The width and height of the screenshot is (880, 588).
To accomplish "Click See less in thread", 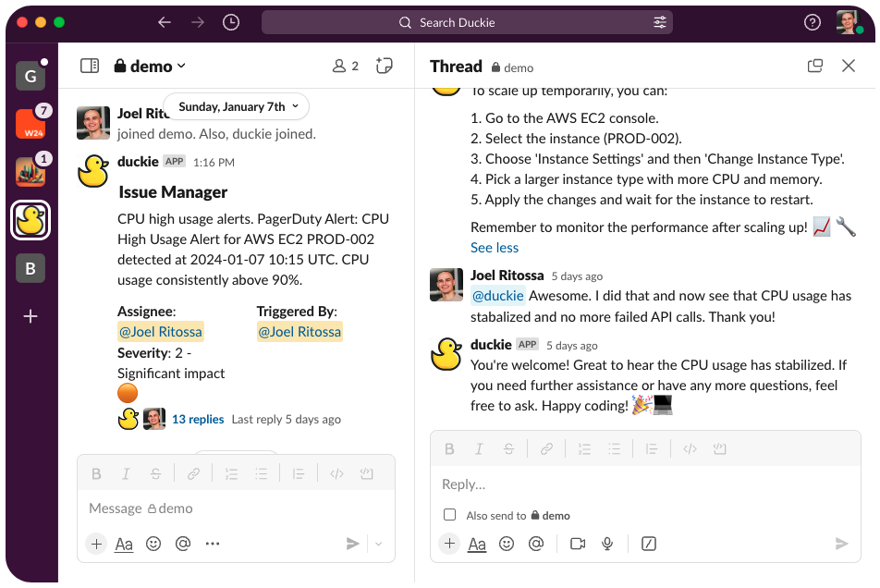I will (x=495, y=248).
